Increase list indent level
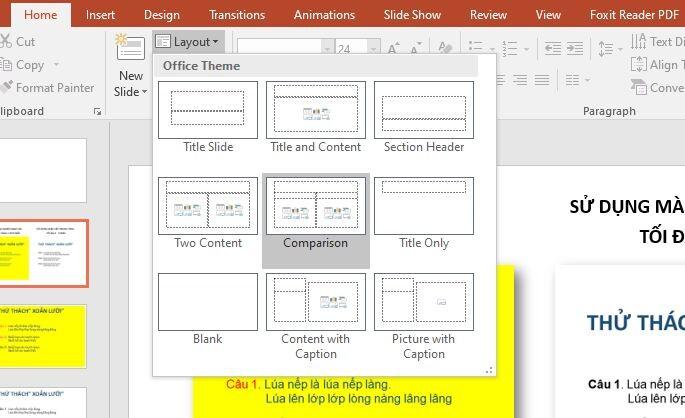The width and height of the screenshot is (685, 418). [x=575, y=48]
